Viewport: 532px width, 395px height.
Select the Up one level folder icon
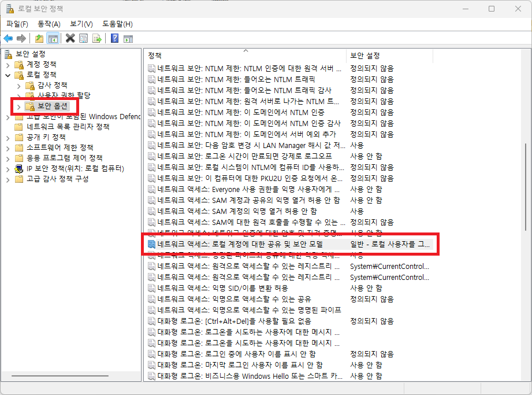coord(38,38)
